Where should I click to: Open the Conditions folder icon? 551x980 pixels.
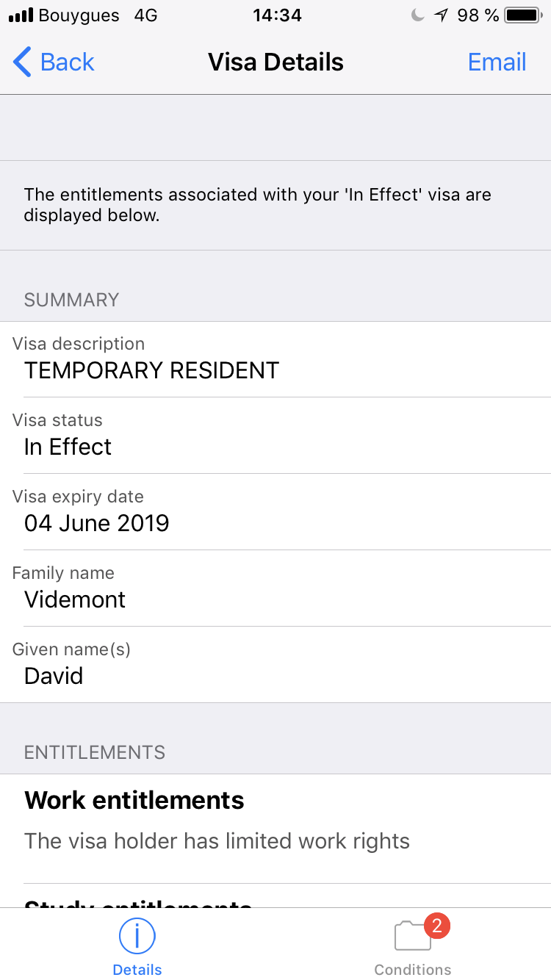(413, 937)
